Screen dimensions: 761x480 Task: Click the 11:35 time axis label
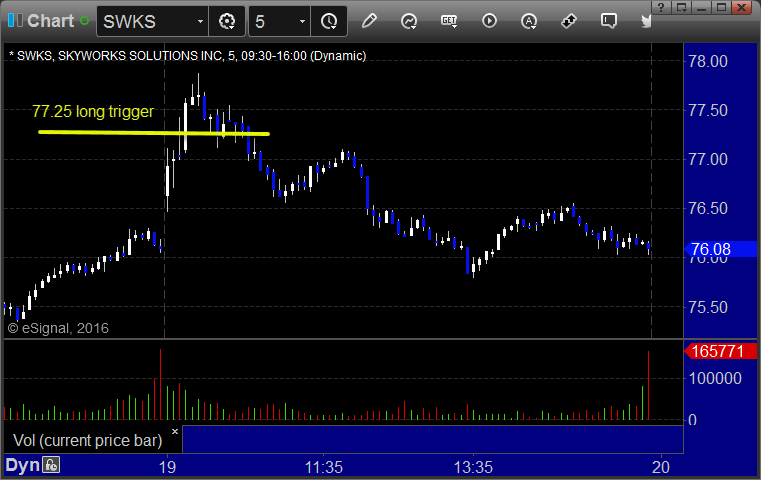tap(324, 467)
